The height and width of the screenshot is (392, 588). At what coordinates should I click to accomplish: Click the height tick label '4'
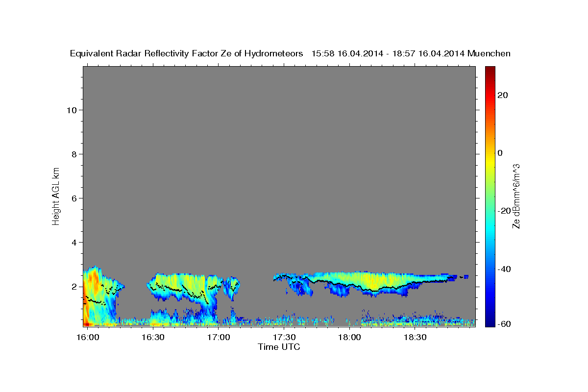74,243
